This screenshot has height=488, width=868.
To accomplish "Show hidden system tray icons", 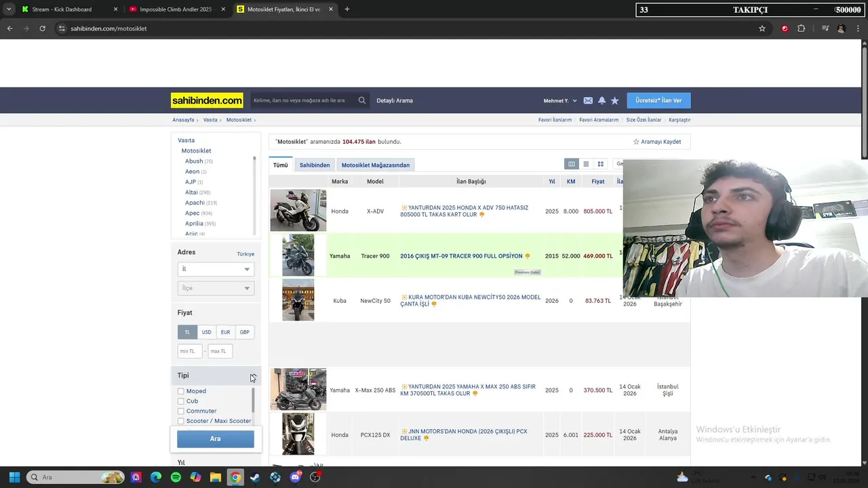I will pos(753,477).
